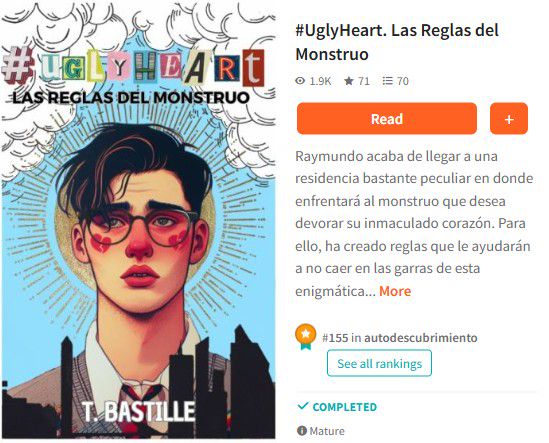This screenshot has height=443, width=549.
Task: Click the 71 votes number
Action: coord(363,81)
